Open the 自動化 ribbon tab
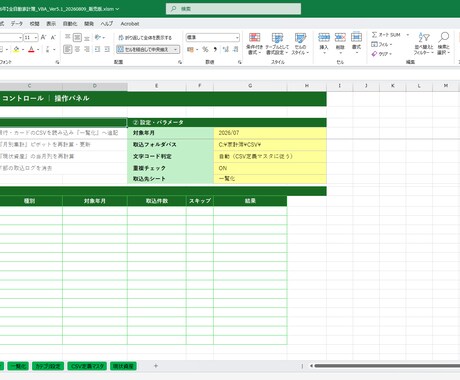The image size is (460, 380). click(70, 24)
